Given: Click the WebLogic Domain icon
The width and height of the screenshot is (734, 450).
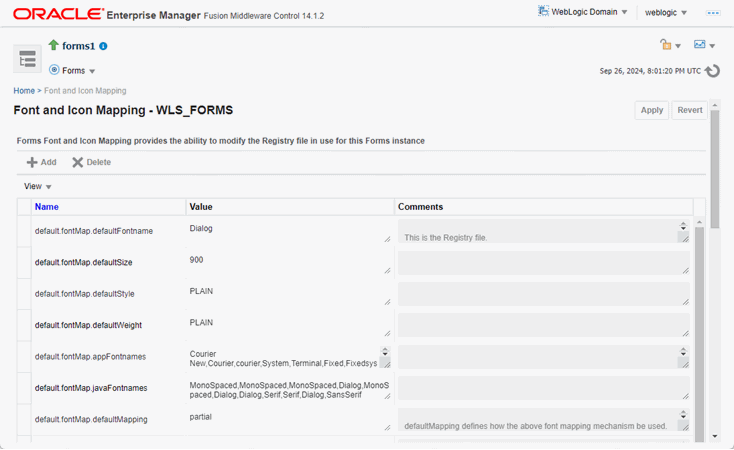Looking at the screenshot, I should [543, 11].
